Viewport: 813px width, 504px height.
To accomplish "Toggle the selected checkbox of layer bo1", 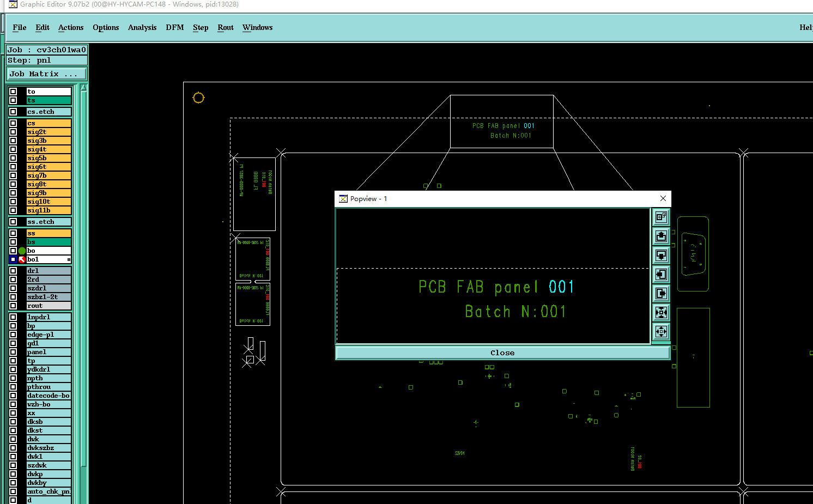I will point(13,259).
